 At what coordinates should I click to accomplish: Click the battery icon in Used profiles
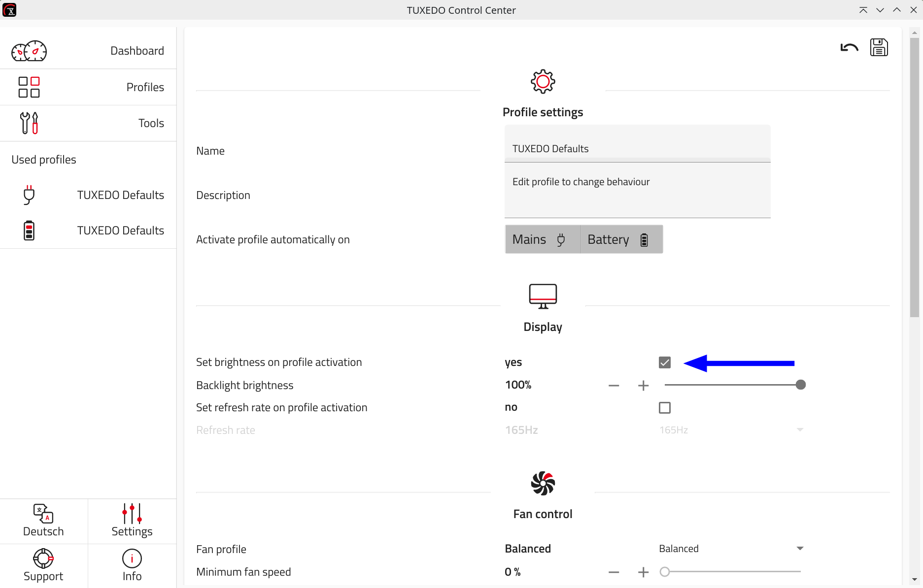pyautogui.click(x=29, y=230)
